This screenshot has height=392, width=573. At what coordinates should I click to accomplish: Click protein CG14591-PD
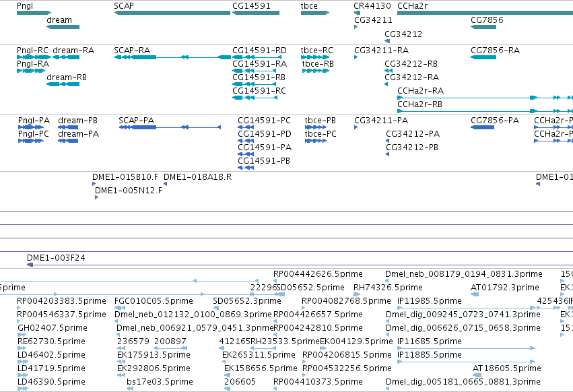click(265, 134)
